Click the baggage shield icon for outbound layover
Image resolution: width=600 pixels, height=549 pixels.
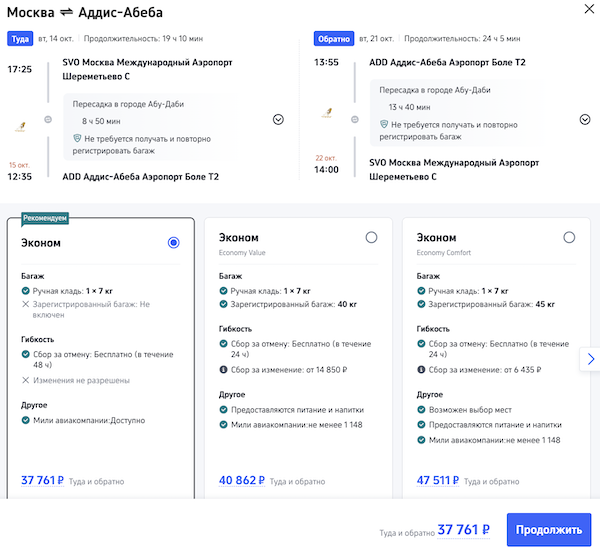click(77, 137)
